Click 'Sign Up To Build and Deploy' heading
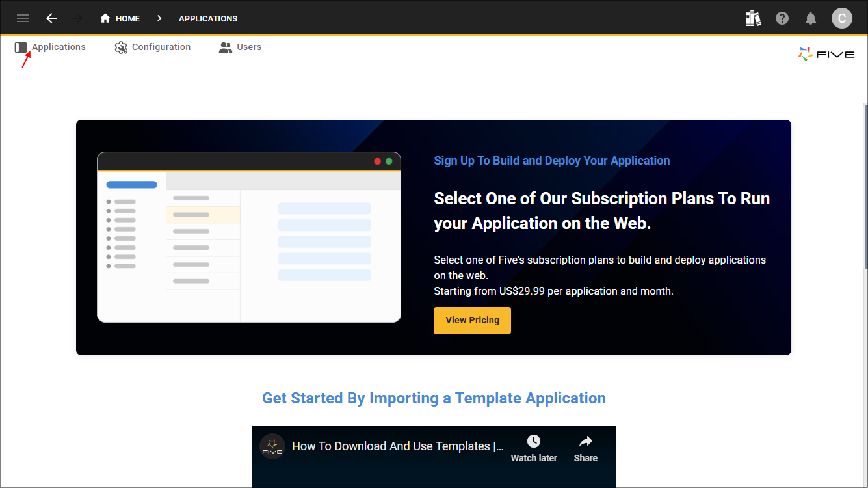The width and height of the screenshot is (868, 488). click(x=552, y=161)
